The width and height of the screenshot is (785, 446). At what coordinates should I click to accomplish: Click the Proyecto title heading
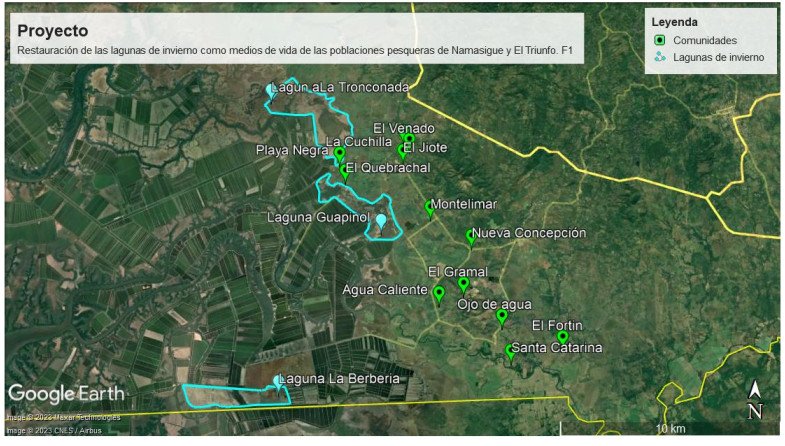tap(52, 30)
